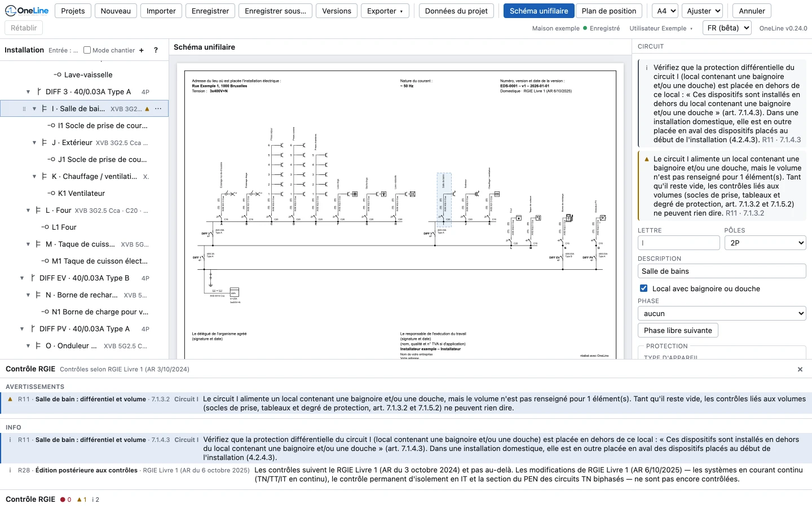The height and width of the screenshot is (508, 812).
Task: Close the Contrôle RGIE panel
Action: (800, 369)
